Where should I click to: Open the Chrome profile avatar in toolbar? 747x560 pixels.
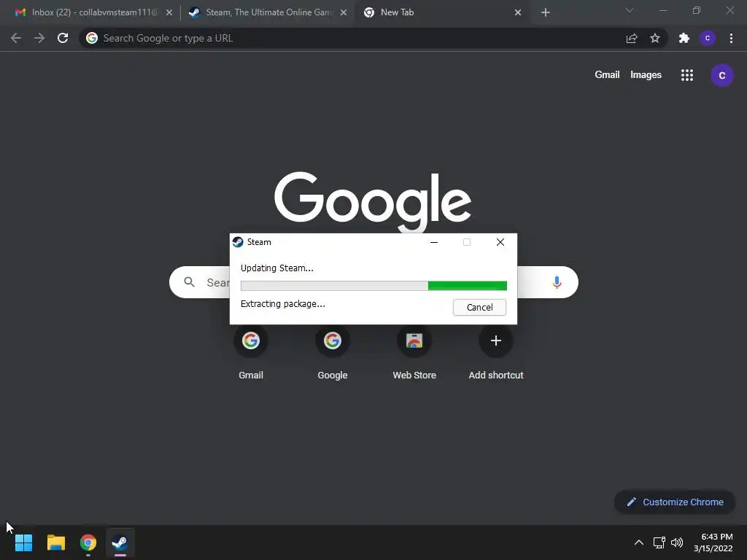pos(708,38)
